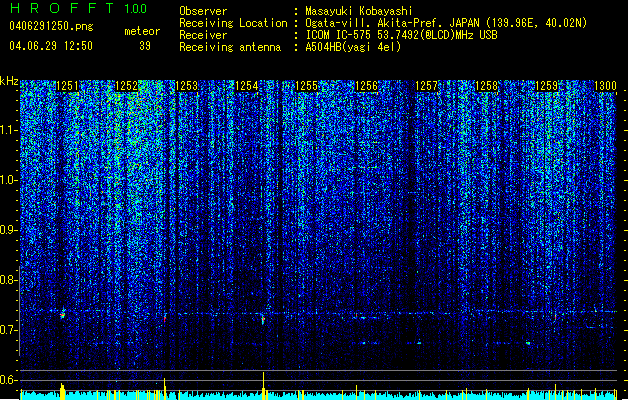The height and width of the screenshot is (400, 629).
Task: Select observer name Masayuki Kobayashi
Action: click(x=359, y=11)
